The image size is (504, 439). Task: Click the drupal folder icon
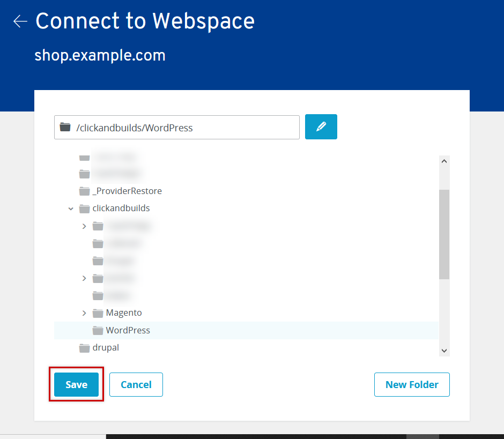click(x=84, y=348)
